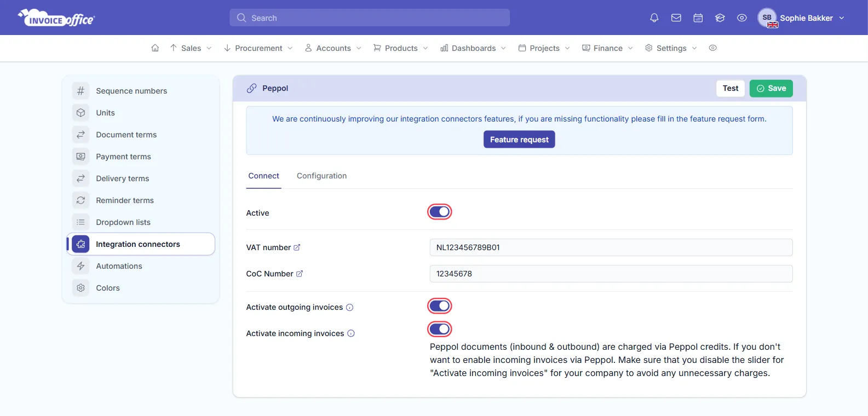The height and width of the screenshot is (416, 868).
Task: Click the Automations lightning icon
Action: 81,266
